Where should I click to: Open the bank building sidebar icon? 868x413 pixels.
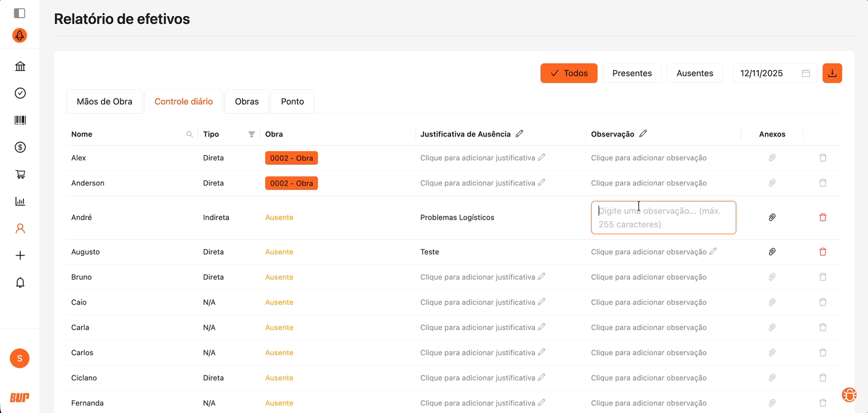click(x=20, y=66)
